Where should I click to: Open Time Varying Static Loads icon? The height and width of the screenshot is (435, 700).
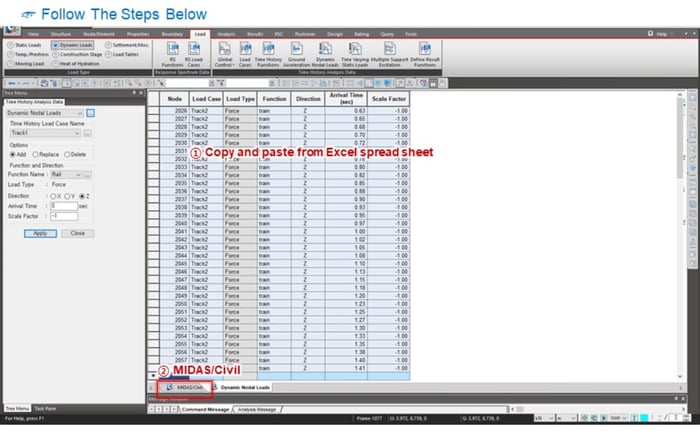(355, 54)
